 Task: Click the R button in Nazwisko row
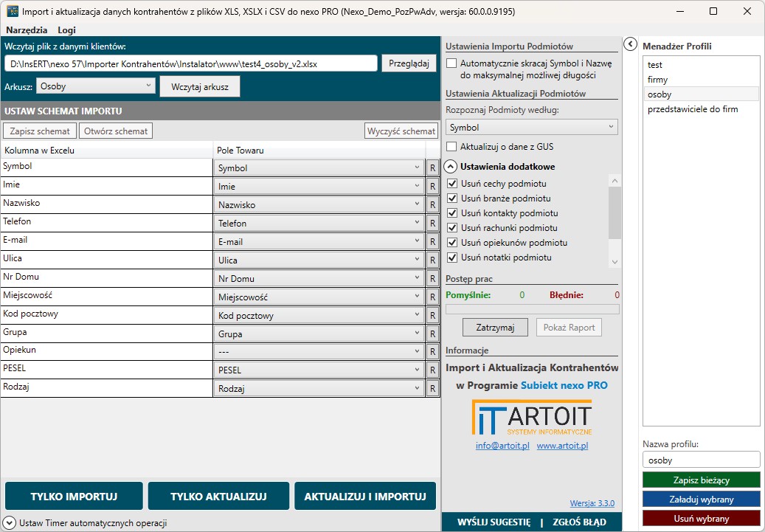point(432,205)
